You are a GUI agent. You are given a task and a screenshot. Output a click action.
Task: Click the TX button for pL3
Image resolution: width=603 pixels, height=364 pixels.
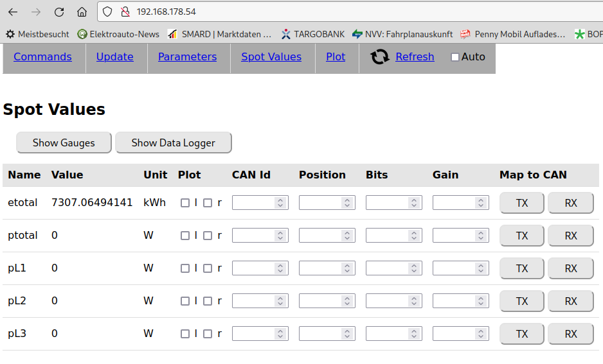521,334
